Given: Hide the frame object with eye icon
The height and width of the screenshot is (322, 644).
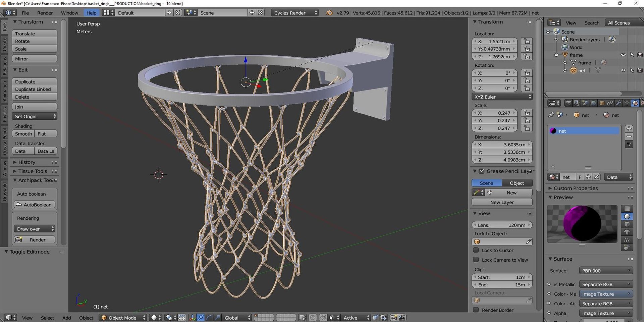Looking at the screenshot, I should point(623,55).
